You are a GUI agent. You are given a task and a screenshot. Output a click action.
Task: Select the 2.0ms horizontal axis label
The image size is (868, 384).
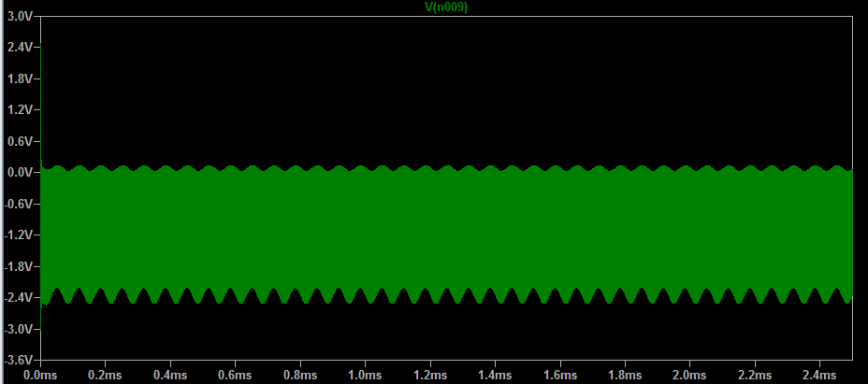[688, 374]
